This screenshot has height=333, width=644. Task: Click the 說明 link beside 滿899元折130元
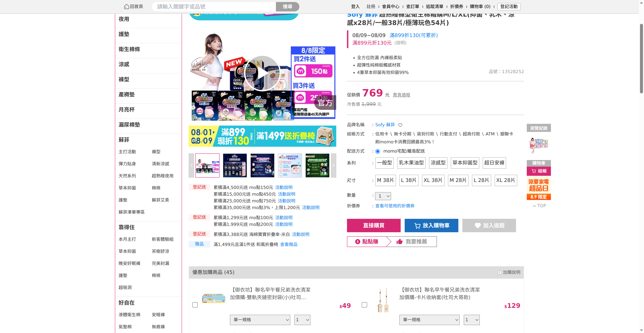click(x=400, y=43)
